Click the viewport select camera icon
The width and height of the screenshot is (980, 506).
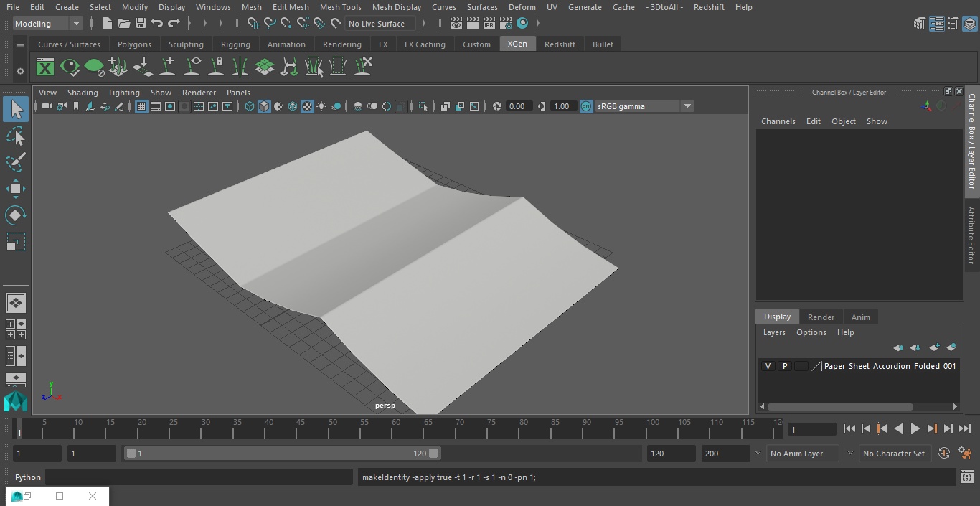coord(47,106)
